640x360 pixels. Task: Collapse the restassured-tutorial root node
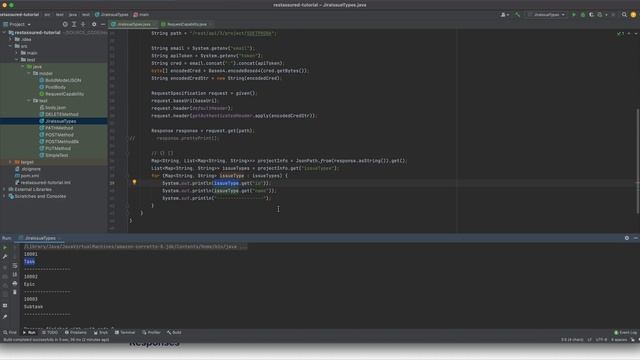pyautogui.click(x=4, y=33)
